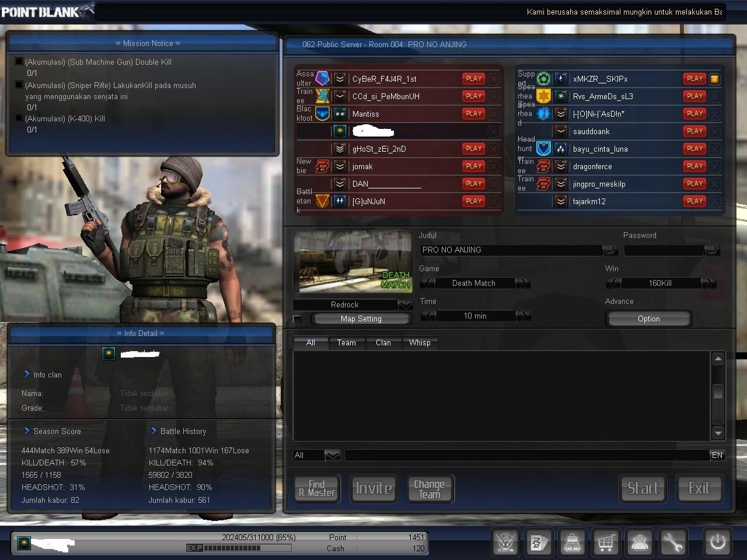Tick the K-400 Kill mission checkbox
The image size is (747, 560).
pos(19,118)
